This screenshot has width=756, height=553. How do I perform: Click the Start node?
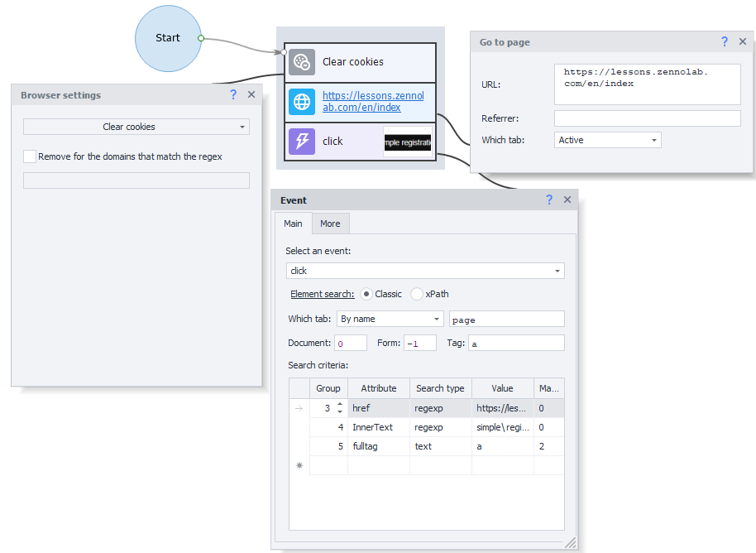[x=168, y=38]
